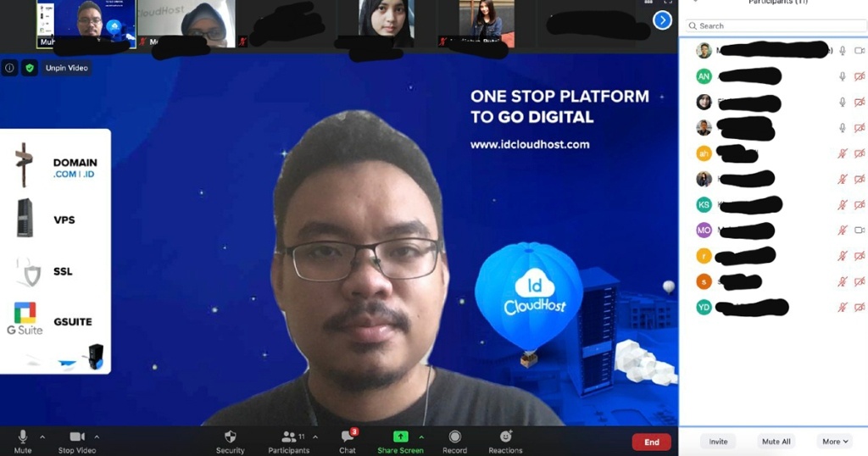The height and width of the screenshot is (456, 868).
Task: Click the AN participant avatar
Action: pyautogui.click(x=704, y=76)
